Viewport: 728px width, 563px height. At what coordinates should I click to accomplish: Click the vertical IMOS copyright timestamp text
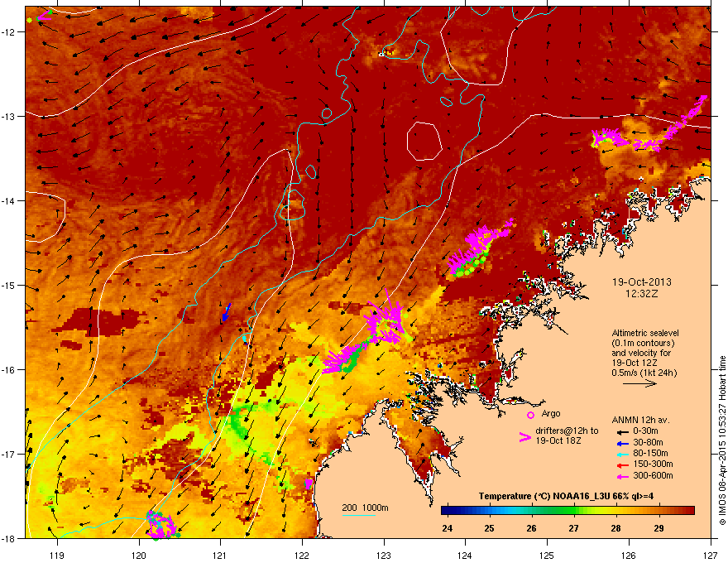click(722, 440)
